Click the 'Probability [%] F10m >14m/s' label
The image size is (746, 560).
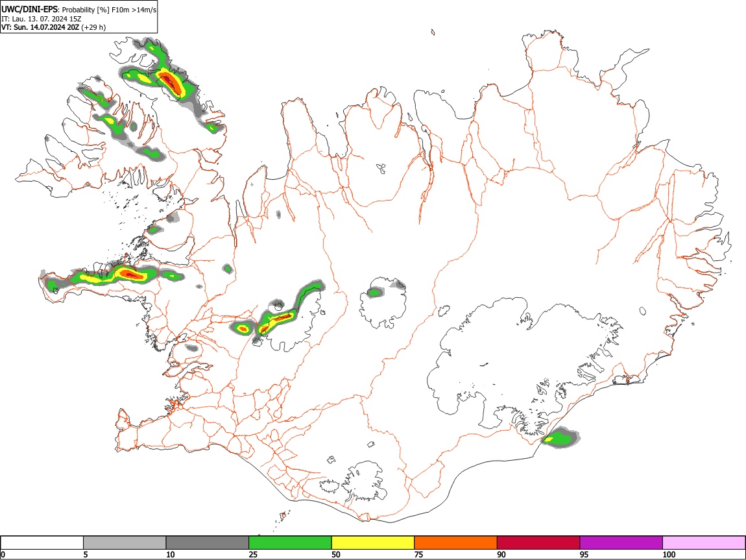109,10
